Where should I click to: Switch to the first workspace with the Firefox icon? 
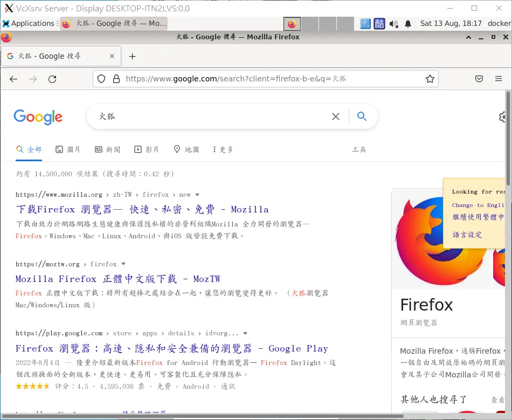coord(292,24)
